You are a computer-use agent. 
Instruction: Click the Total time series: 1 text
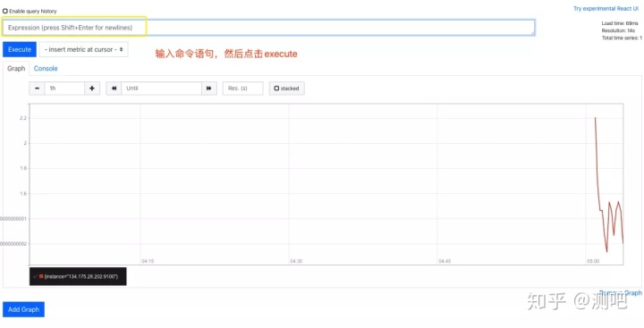pyautogui.click(x=622, y=38)
